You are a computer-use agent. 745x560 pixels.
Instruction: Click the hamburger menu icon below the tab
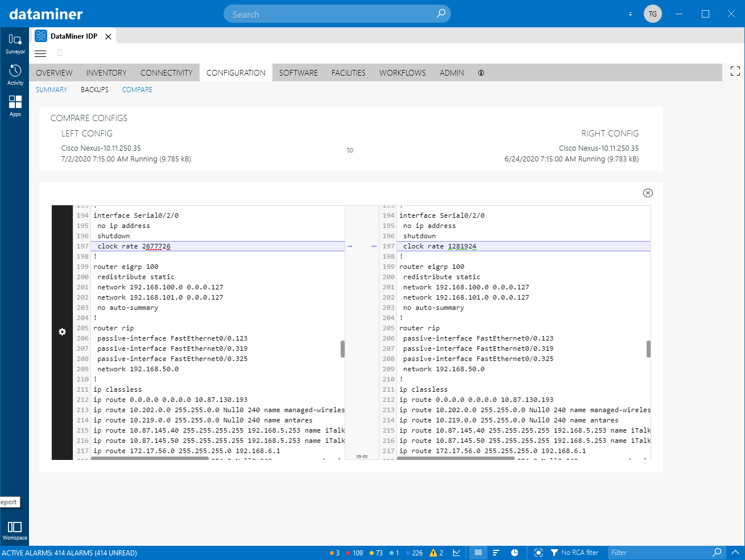click(x=40, y=53)
